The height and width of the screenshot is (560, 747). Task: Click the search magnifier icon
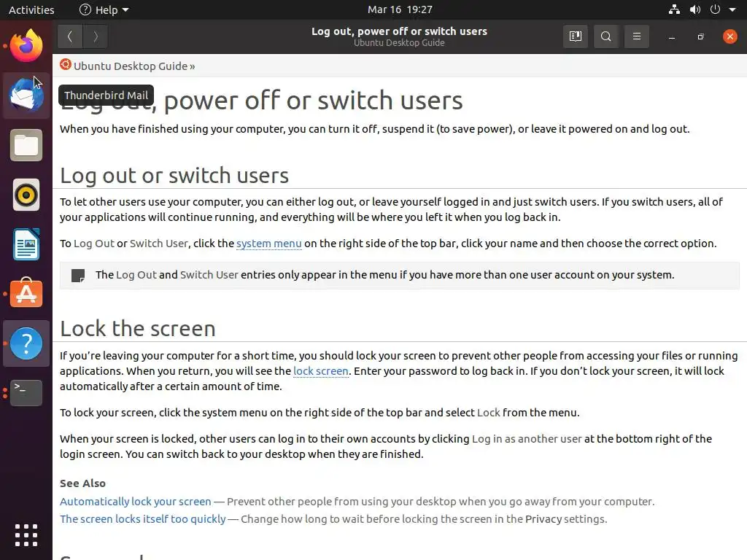point(606,36)
